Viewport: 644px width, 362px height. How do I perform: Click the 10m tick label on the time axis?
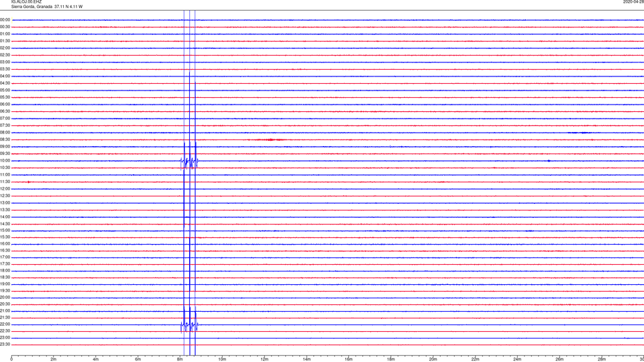click(222, 359)
